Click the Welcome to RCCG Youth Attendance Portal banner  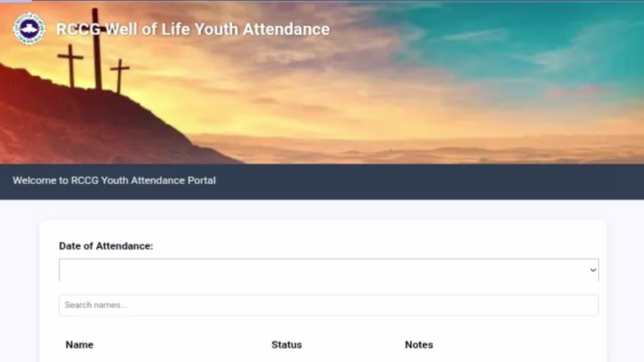115,181
